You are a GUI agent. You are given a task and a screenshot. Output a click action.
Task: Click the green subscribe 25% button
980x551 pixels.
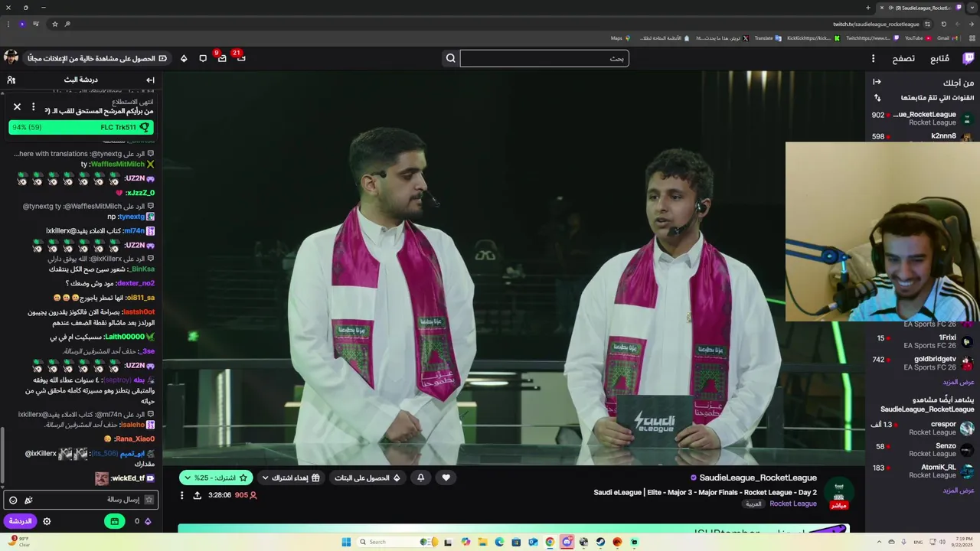(216, 478)
